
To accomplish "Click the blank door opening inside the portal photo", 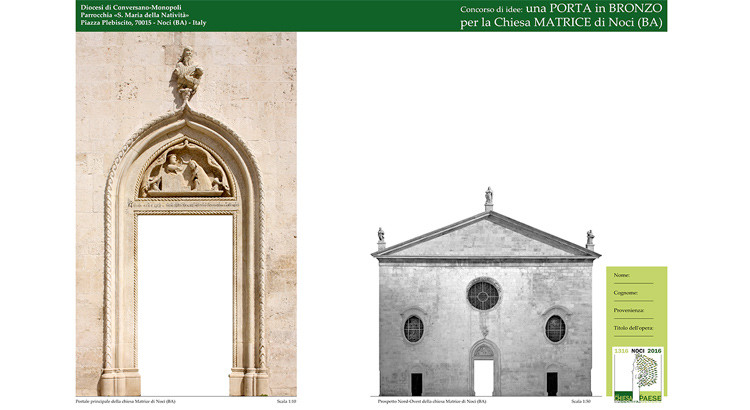I will (x=185, y=305).
